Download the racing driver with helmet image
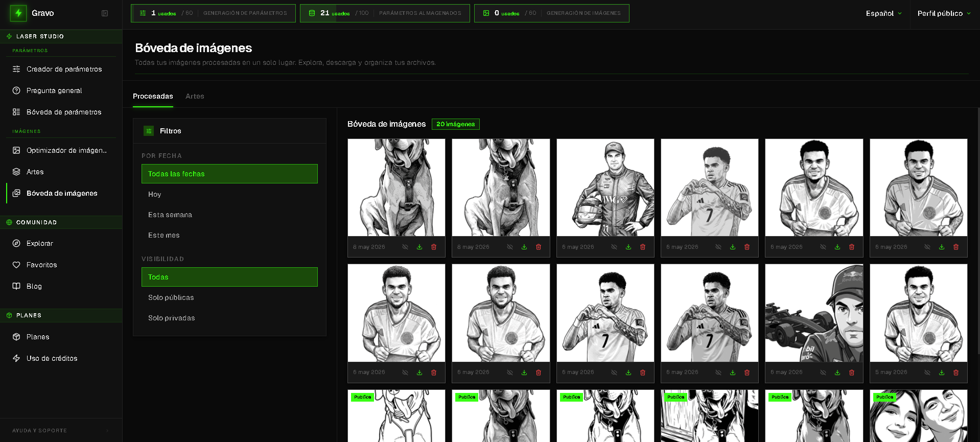 [x=628, y=247]
